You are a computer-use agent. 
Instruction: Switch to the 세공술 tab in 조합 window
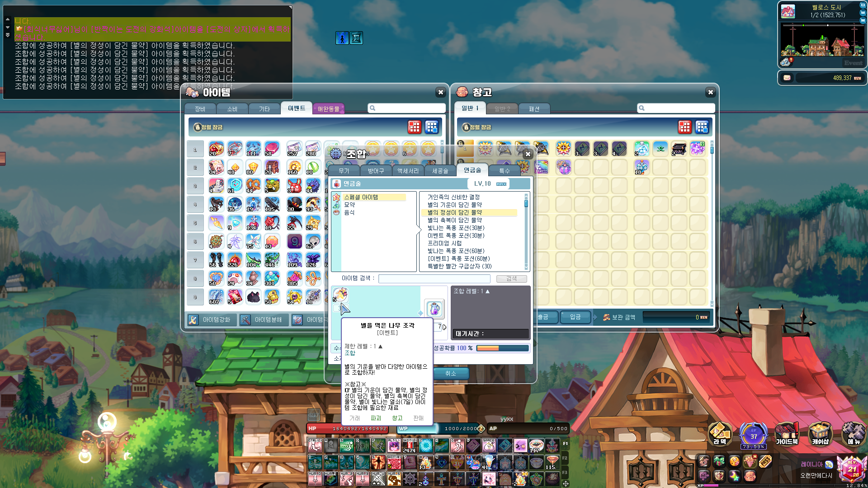coord(440,171)
